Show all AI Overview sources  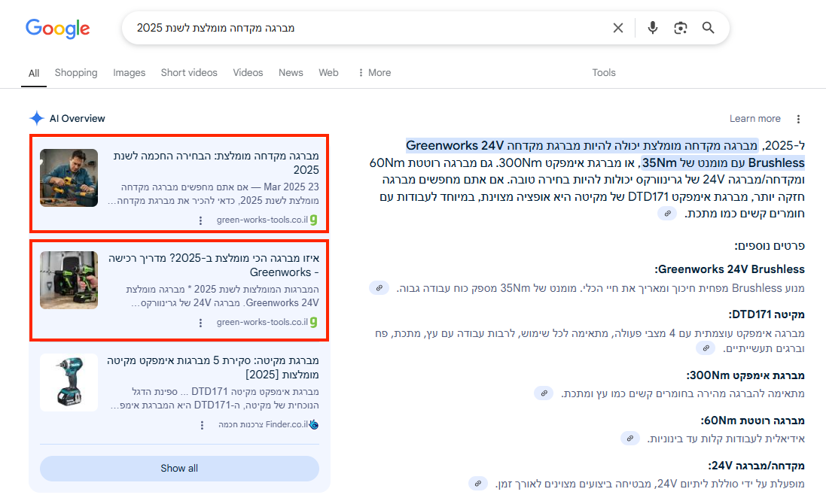coord(180,468)
